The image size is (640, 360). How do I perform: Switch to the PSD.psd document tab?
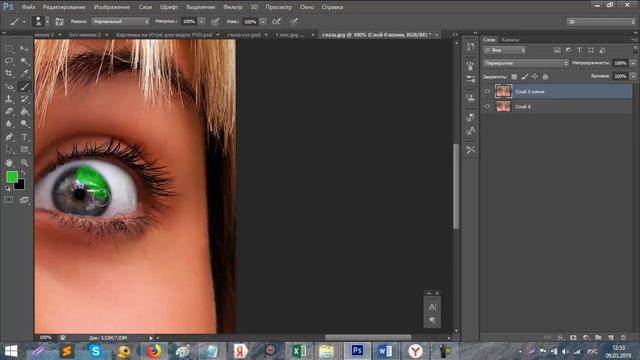164,35
